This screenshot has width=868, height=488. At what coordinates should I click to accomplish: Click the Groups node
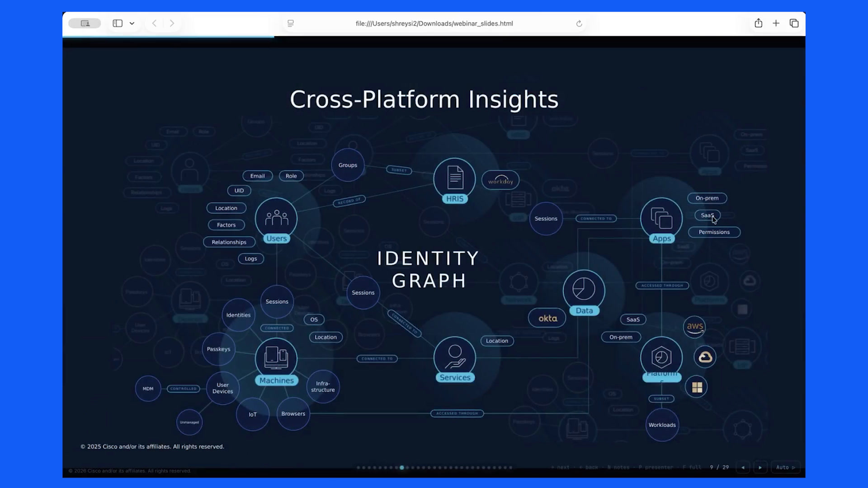(348, 165)
